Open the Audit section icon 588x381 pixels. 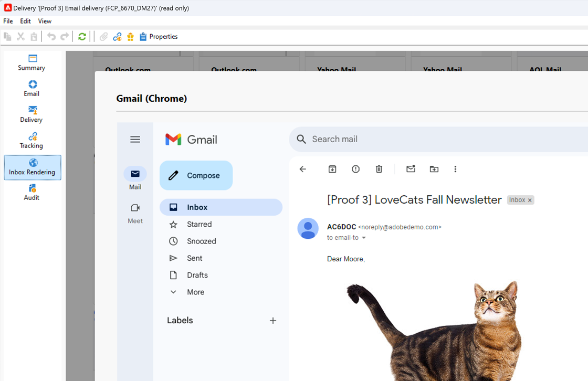[x=33, y=188]
